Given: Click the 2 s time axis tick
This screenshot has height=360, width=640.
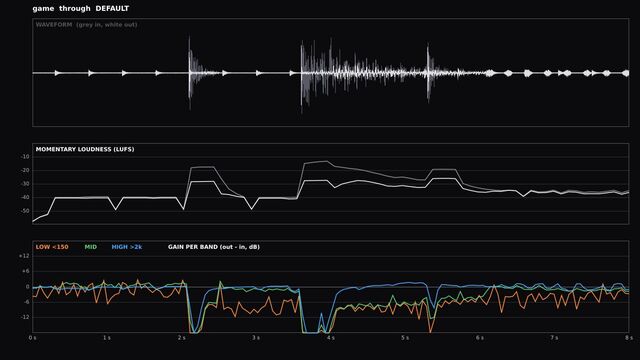Looking at the screenshot, I should tap(182, 338).
